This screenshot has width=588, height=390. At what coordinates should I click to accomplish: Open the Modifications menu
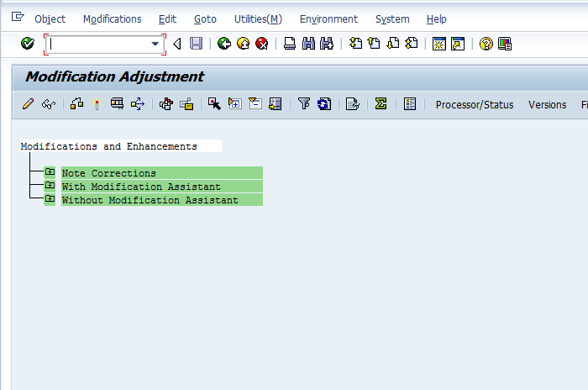(x=112, y=19)
